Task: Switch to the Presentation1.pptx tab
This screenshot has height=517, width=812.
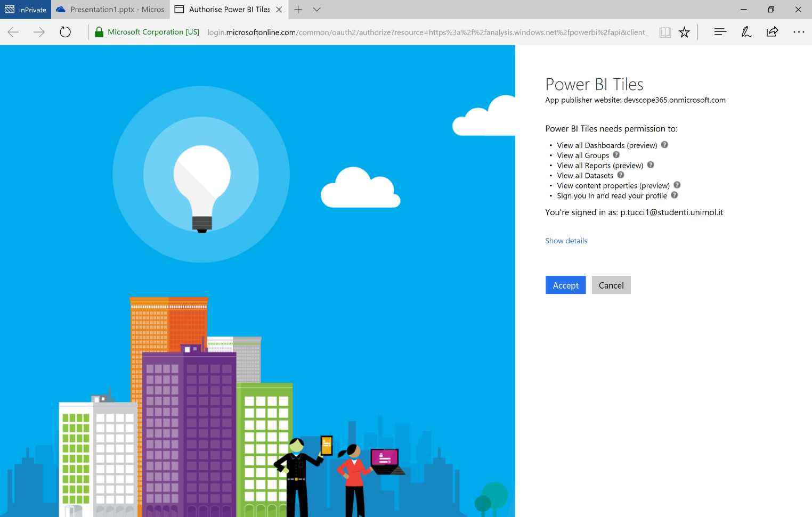Action: click(109, 9)
